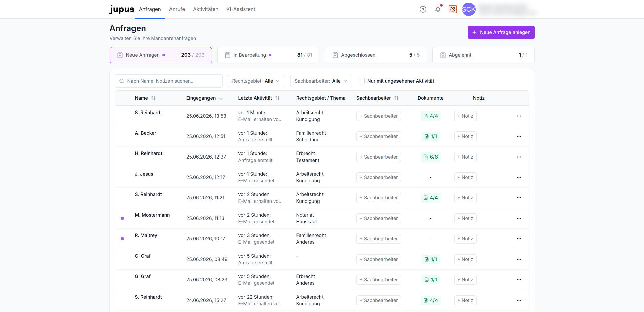Image resolution: width=644 pixels, height=312 pixels.
Task: Focus the name and notes search field
Action: tap(169, 81)
